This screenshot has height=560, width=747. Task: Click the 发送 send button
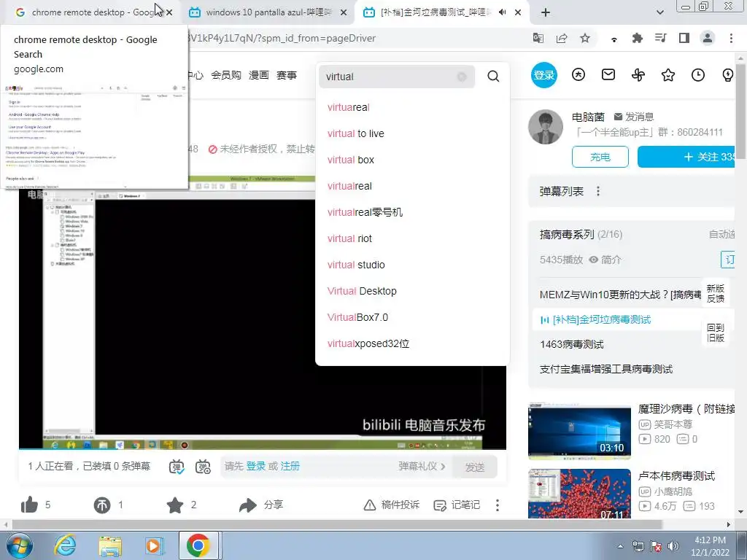click(475, 467)
